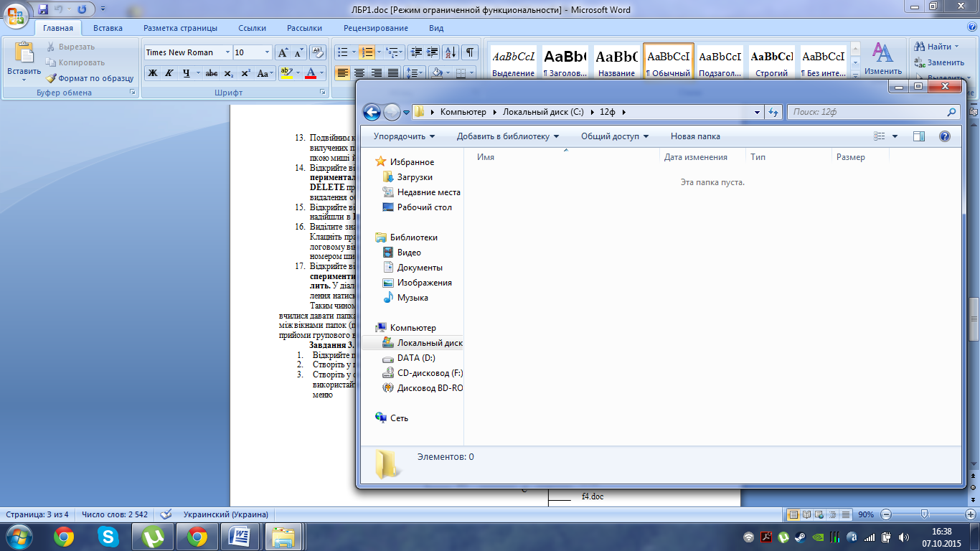
Task: Click the text highlight color button
Action: tap(286, 73)
